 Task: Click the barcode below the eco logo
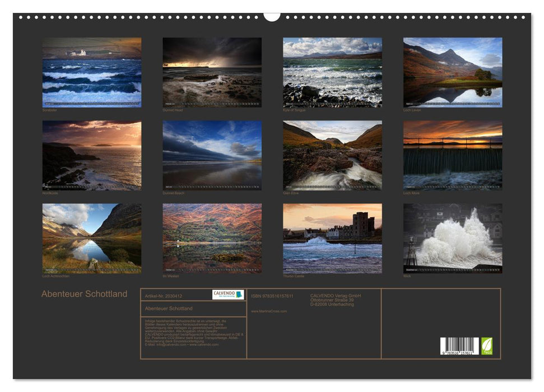click(x=459, y=346)
